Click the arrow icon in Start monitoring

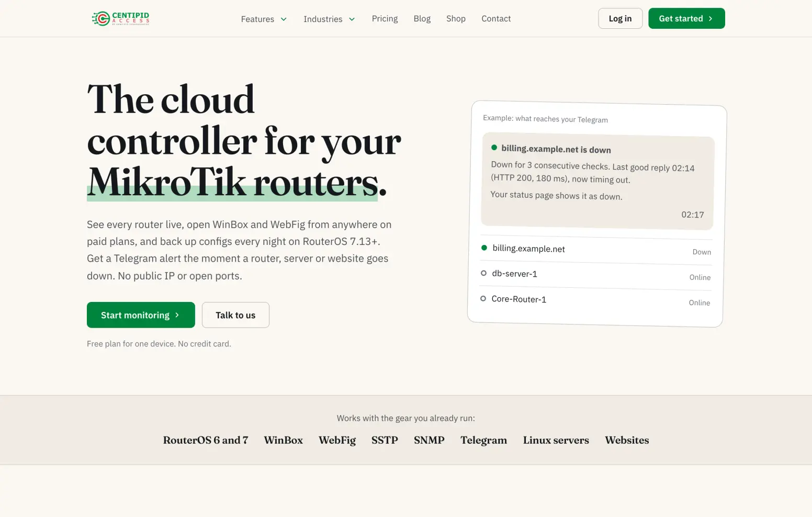177,315
